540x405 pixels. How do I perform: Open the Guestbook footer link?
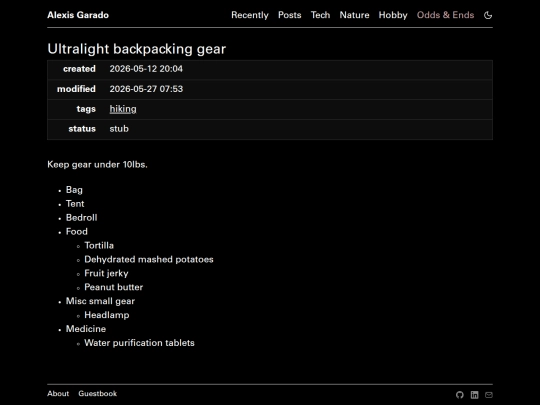pos(97,394)
